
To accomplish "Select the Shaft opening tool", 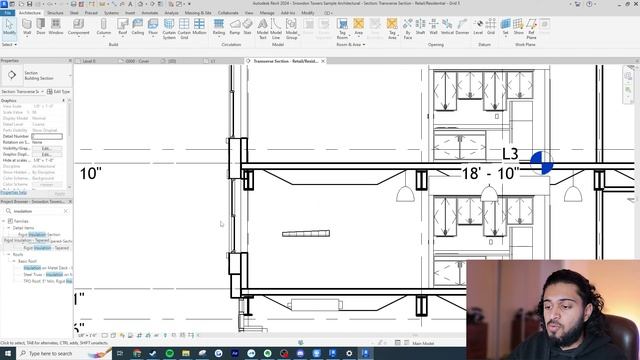I will pyautogui.click(x=420, y=27).
